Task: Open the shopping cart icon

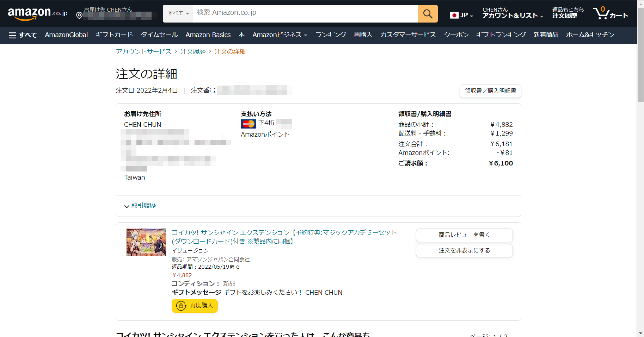Action: tap(610, 14)
